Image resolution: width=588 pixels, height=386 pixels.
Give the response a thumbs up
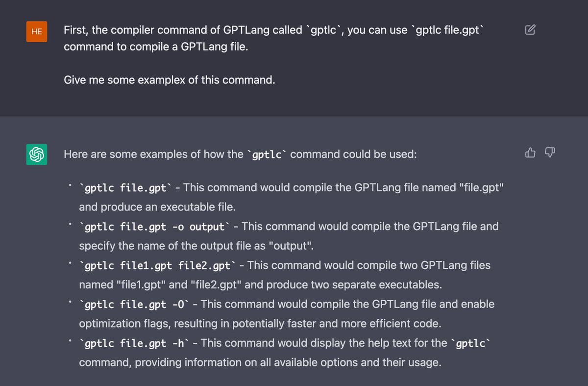(530, 153)
